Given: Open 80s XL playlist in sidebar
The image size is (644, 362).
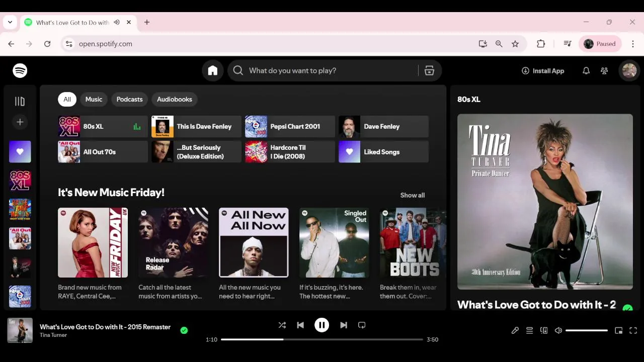Looking at the screenshot, I should [x=20, y=180].
